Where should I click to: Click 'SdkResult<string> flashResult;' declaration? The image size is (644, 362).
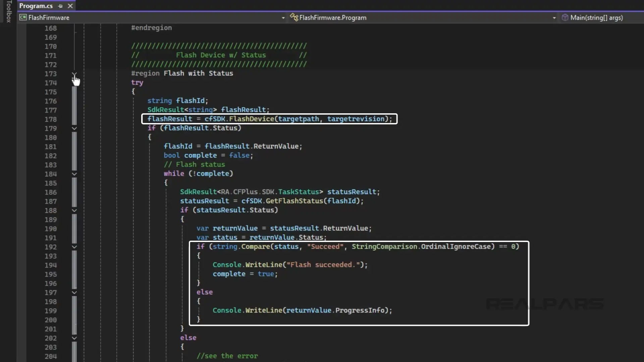click(x=208, y=110)
